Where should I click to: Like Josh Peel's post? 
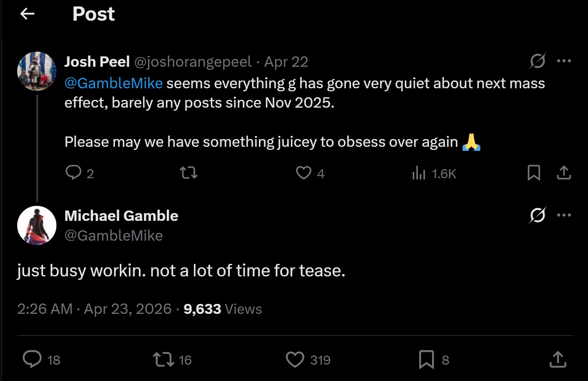click(x=303, y=173)
